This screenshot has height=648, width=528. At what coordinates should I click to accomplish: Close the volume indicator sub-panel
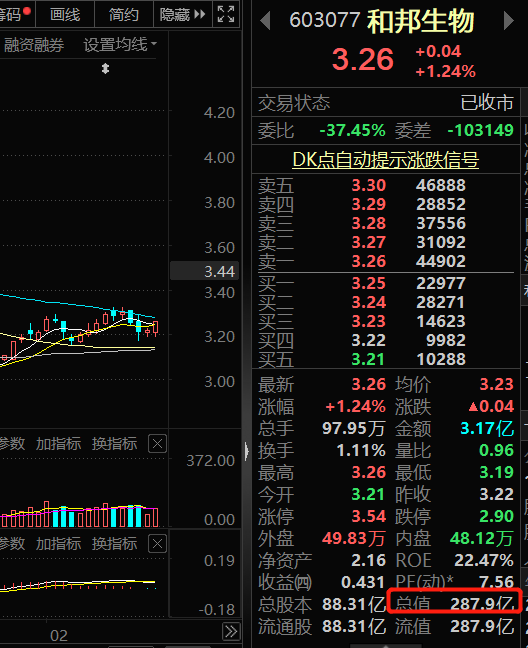click(x=157, y=444)
